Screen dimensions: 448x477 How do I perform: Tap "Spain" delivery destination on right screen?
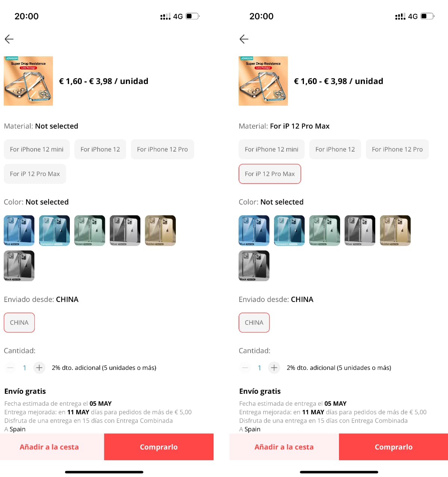click(x=252, y=429)
